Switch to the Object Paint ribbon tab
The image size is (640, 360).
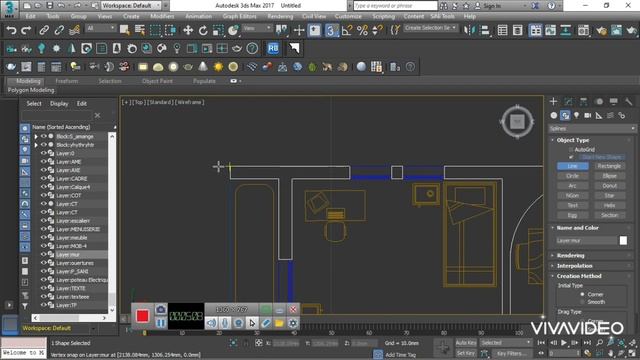[x=157, y=81]
